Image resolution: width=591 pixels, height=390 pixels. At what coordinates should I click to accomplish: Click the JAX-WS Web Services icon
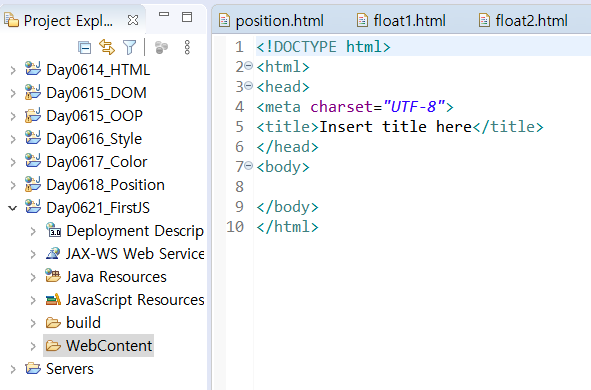click(53, 253)
